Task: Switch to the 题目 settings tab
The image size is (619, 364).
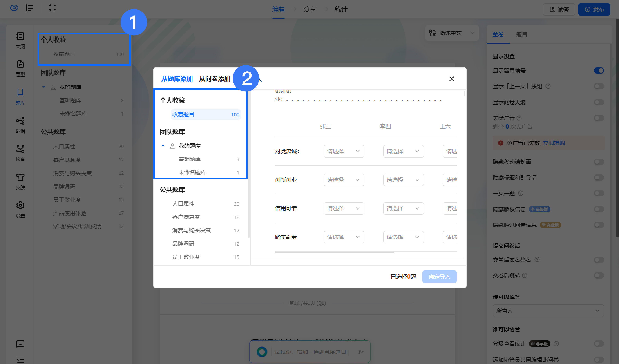Action: 521,34
